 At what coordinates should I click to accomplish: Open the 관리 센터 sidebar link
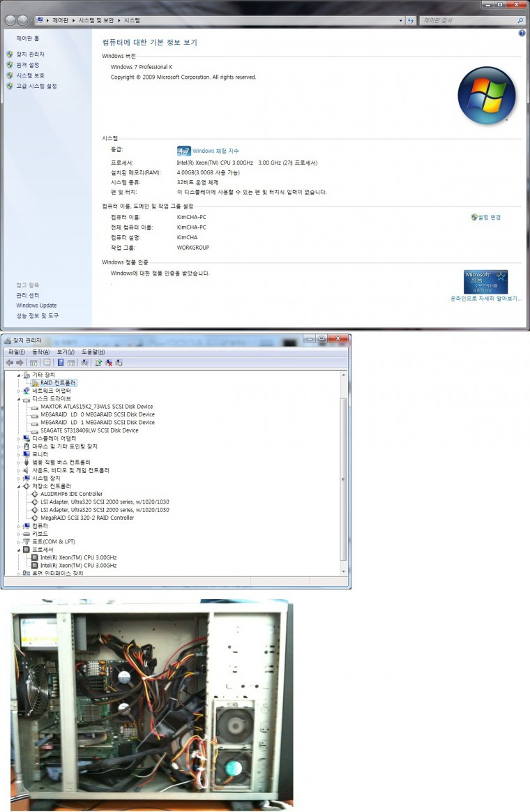coord(27,295)
